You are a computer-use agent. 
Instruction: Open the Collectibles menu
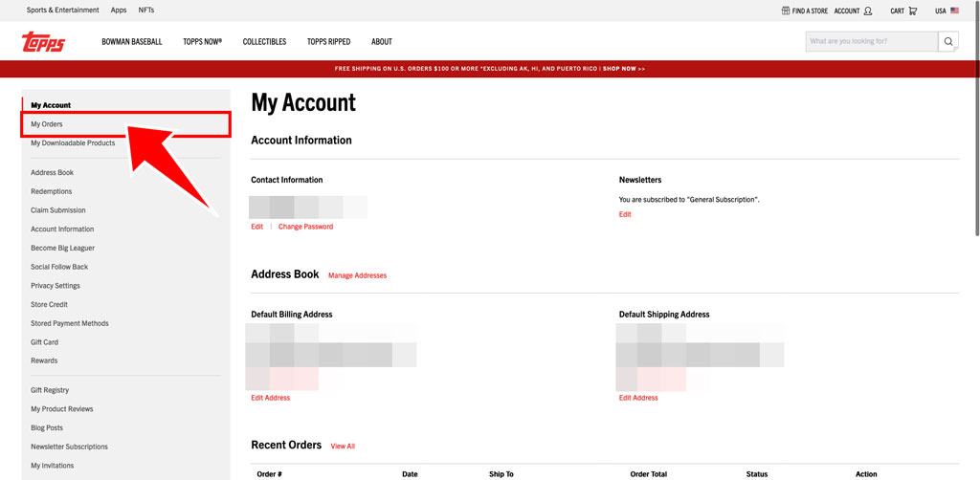click(264, 42)
